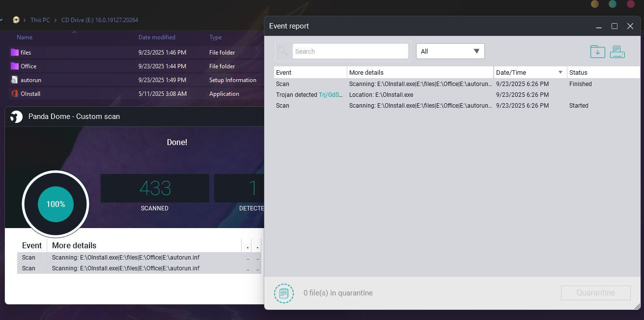
Task: Select the Office folder name in Explorer
Action: pos(28,66)
